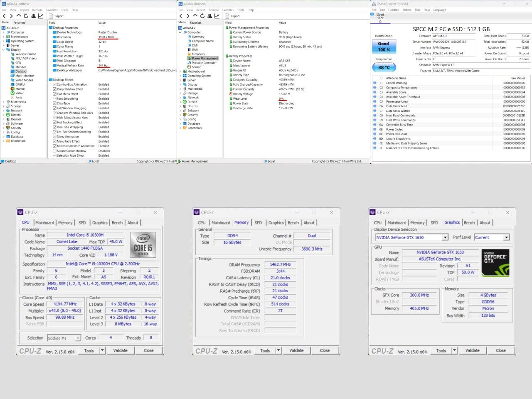Image resolution: width=532 pixels, height=399 pixels.
Task: Open Function menu in CrystalDiskInfo
Action: [394, 10]
